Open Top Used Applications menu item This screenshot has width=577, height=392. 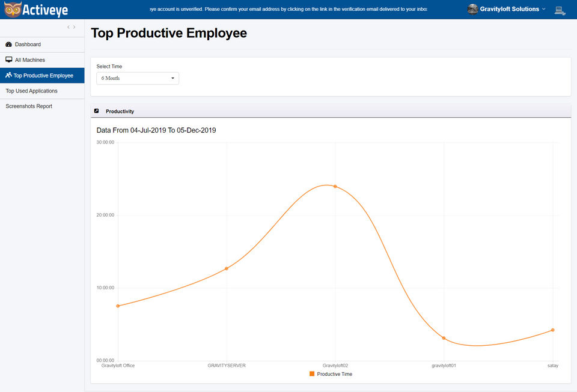(x=31, y=91)
